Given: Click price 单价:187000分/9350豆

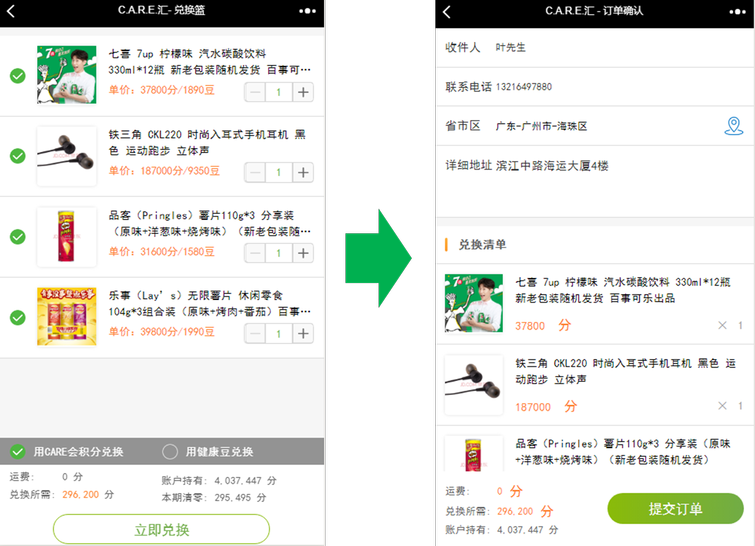Looking at the screenshot, I should point(164,171).
